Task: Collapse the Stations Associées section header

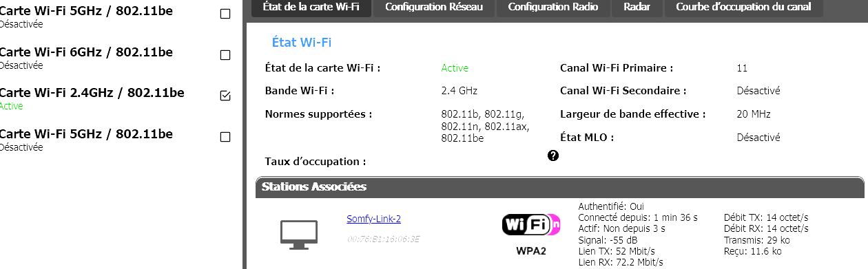Action: 559,187
